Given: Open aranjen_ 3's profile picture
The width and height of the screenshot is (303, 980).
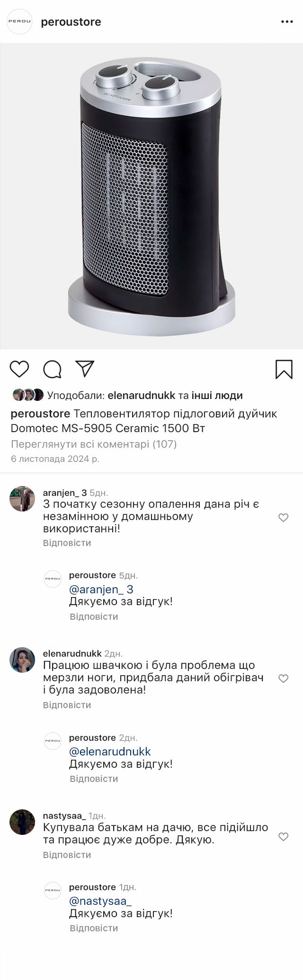Looking at the screenshot, I should (22, 498).
